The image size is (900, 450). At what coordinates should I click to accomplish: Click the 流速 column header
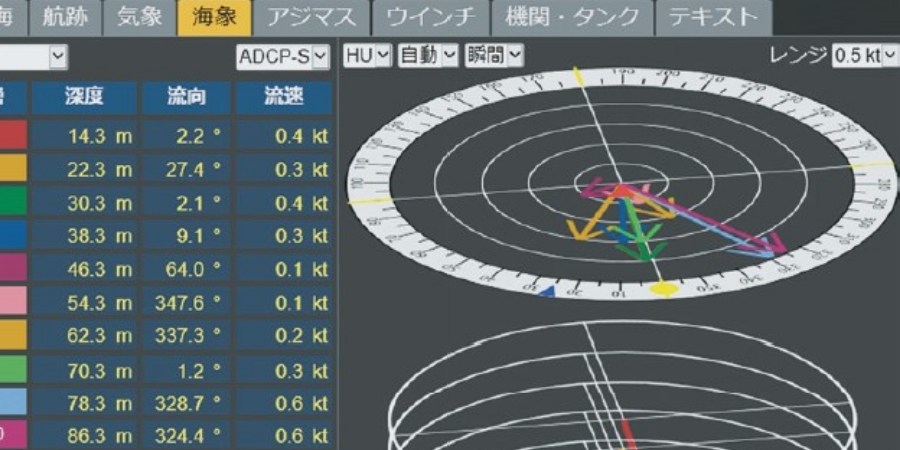click(284, 97)
